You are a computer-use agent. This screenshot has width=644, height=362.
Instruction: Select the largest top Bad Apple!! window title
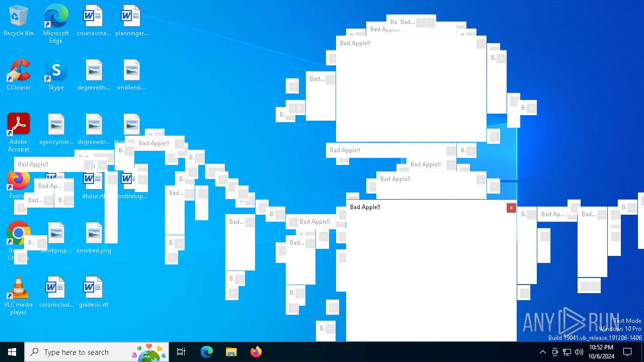click(x=355, y=43)
